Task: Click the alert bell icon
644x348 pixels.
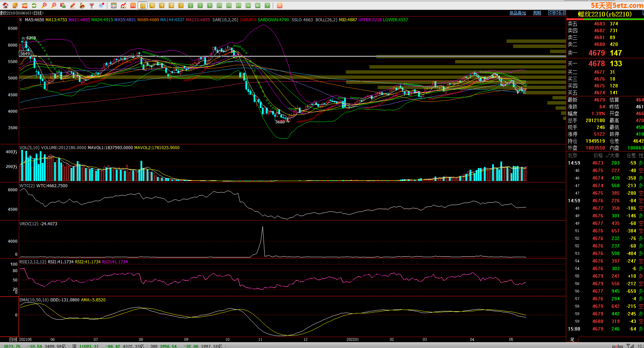Action: (82, 5)
